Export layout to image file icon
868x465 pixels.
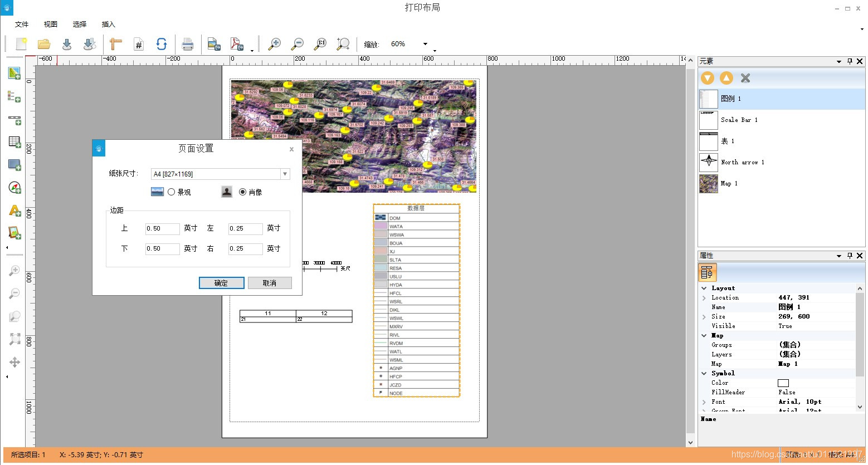point(214,44)
